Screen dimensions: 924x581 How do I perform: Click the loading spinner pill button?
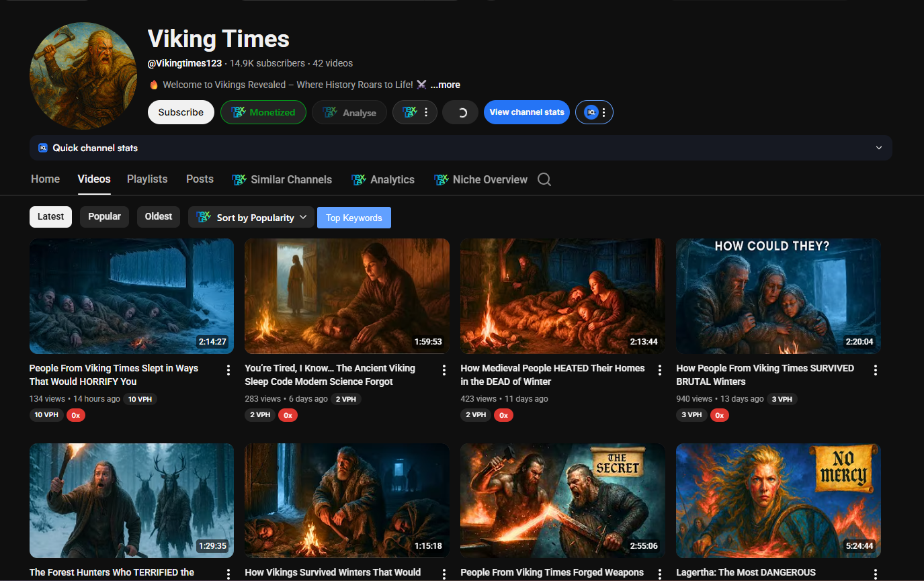pos(460,112)
